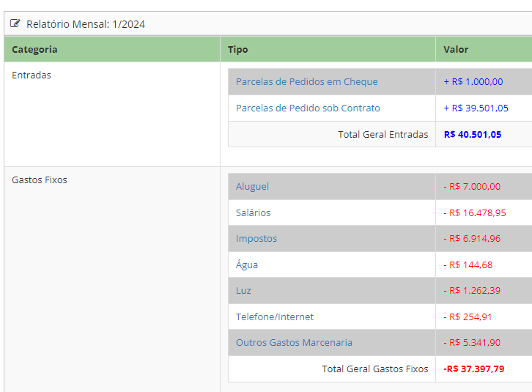Image resolution: width=532 pixels, height=392 pixels.
Task: Select the - R$ 16.478,95 Salários value
Action: 474,212
